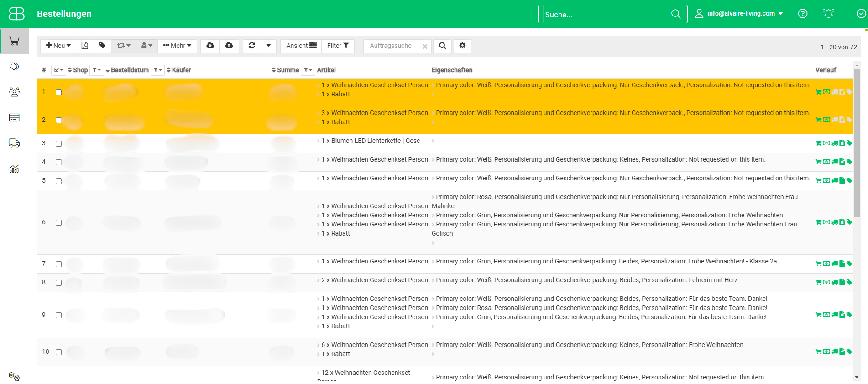
Task: Open the shipping truck icon in sidebar
Action: [14, 143]
